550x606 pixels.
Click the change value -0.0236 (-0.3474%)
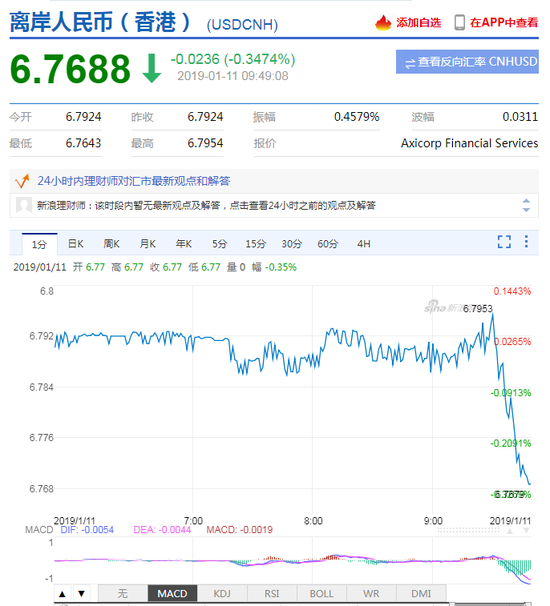point(233,59)
